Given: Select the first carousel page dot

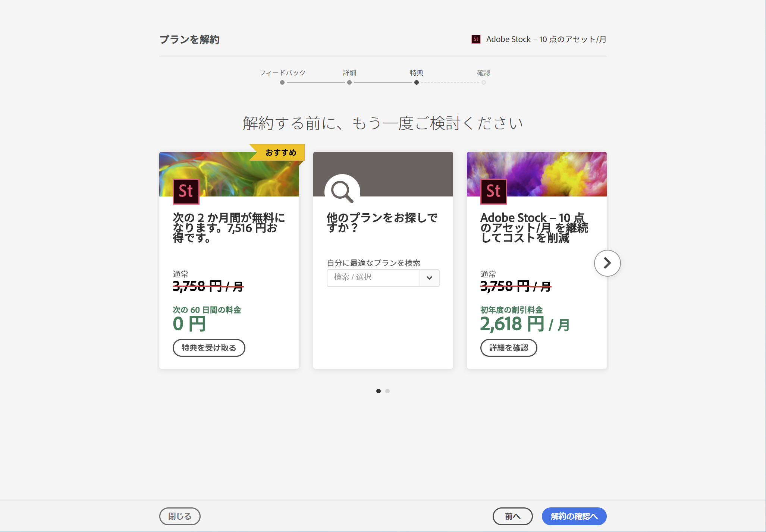Looking at the screenshot, I should [x=379, y=391].
